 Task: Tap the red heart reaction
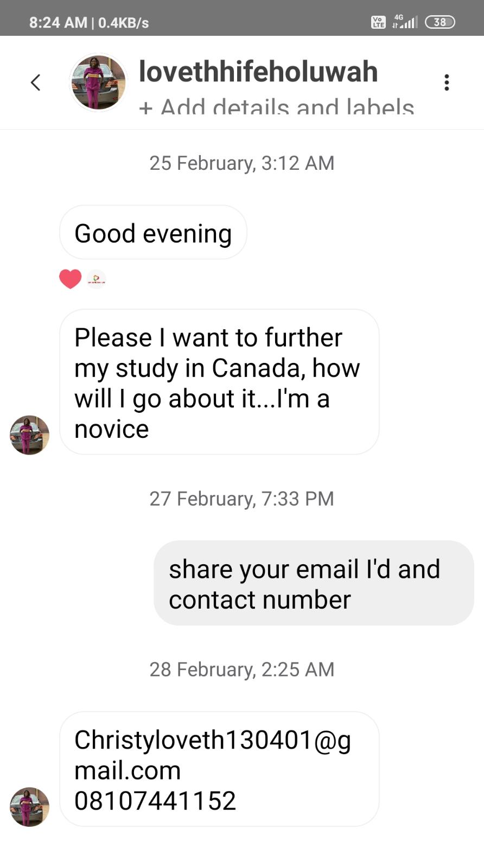(70, 279)
